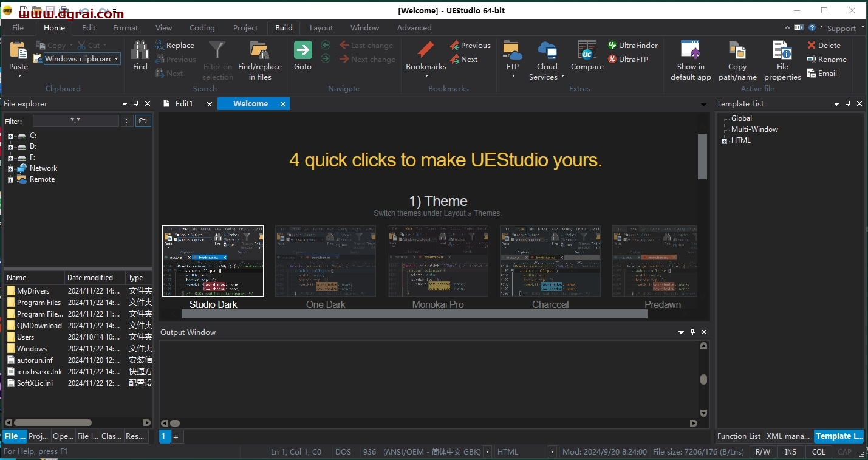Click the Bookmarks ribbon icon
Screen dimensions: 868x460
coord(426,50)
